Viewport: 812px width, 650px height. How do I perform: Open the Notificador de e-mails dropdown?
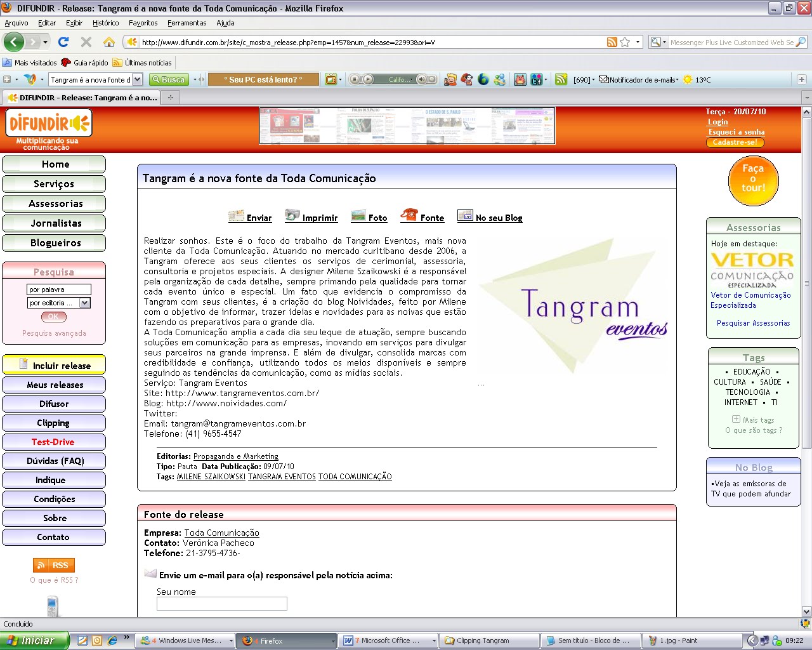677,79
